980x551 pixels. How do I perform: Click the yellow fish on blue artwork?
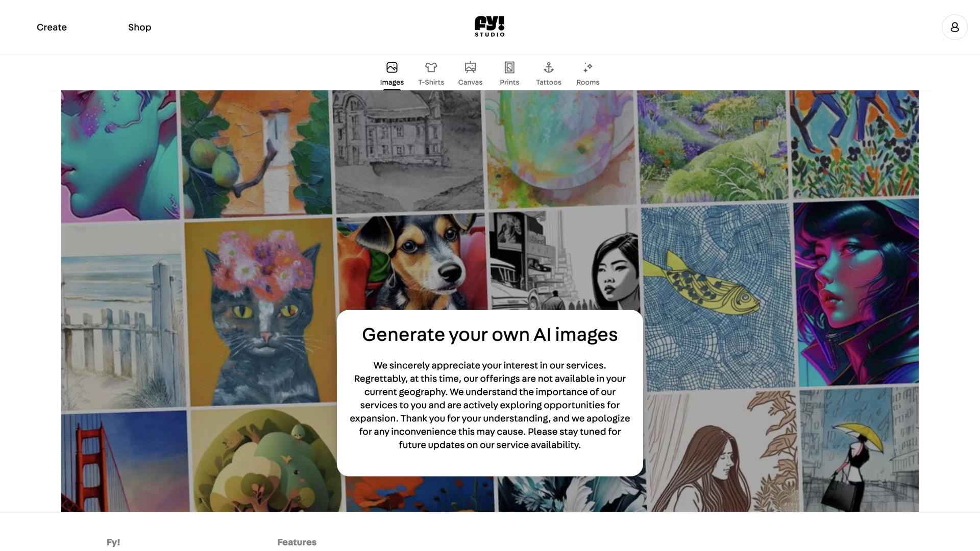click(718, 296)
